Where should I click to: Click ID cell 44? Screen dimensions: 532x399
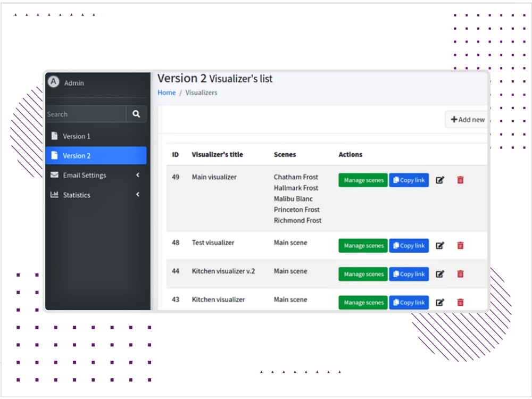[x=176, y=271]
